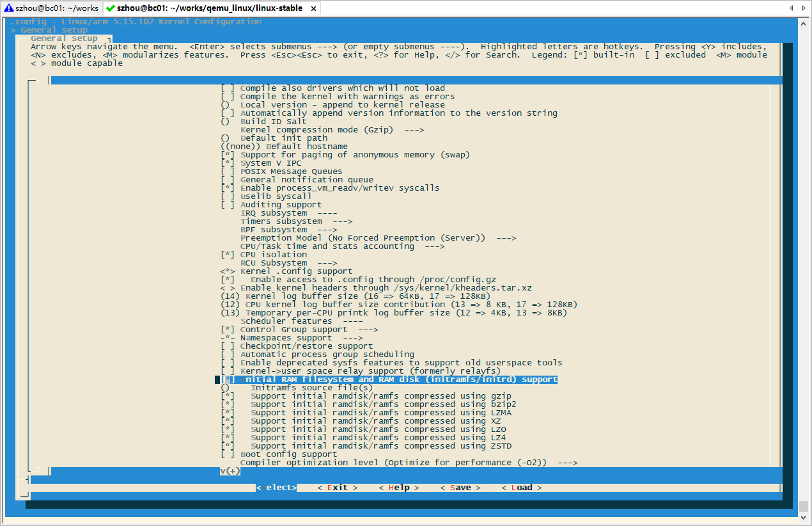Toggle Enable deprecated sysfs features option
Screen dimensions: 812x526
[391, 363]
